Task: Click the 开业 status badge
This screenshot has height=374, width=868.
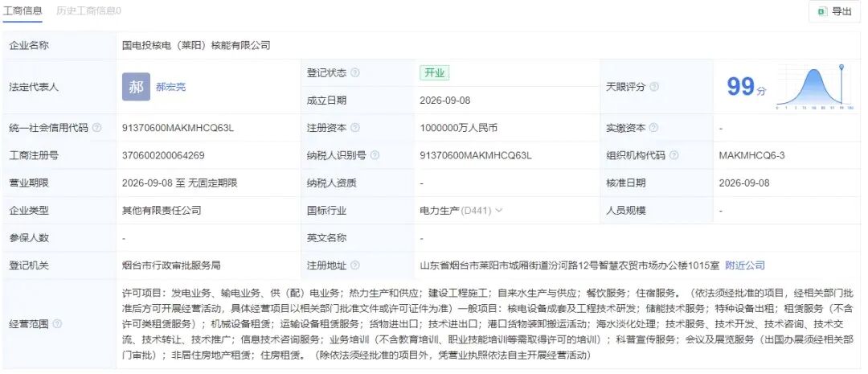Action: [434, 73]
